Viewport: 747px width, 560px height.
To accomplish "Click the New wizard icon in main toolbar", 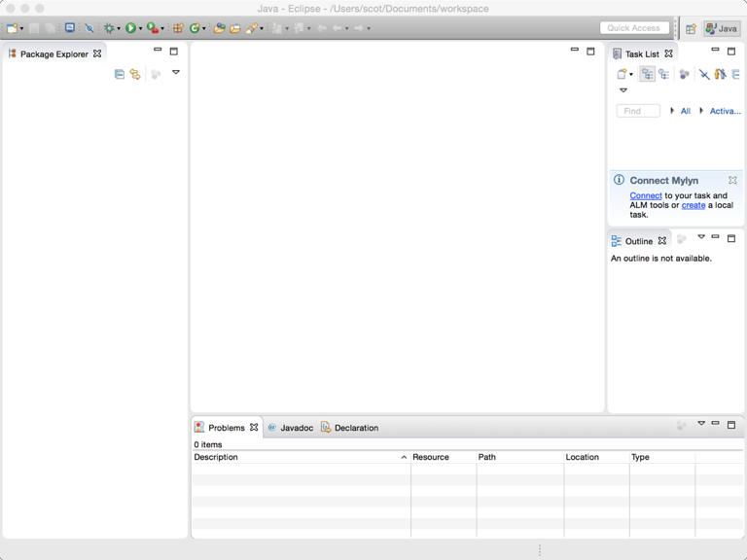I will 12,28.
